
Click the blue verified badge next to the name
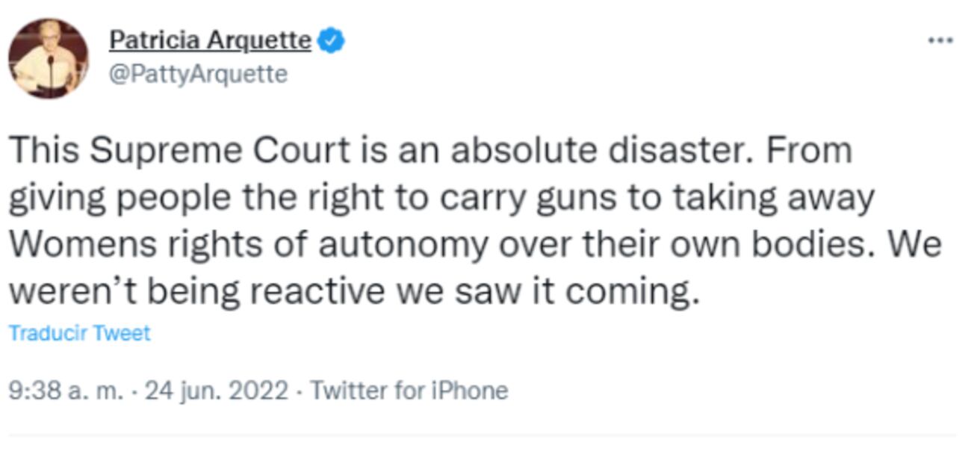coord(331,40)
